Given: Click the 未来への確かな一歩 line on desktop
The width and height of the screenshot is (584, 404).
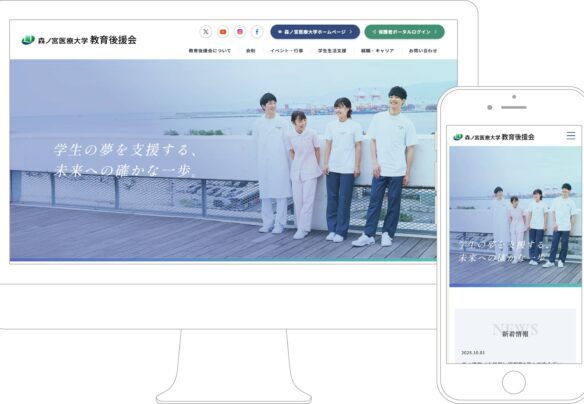Looking at the screenshot, I should click(124, 170).
